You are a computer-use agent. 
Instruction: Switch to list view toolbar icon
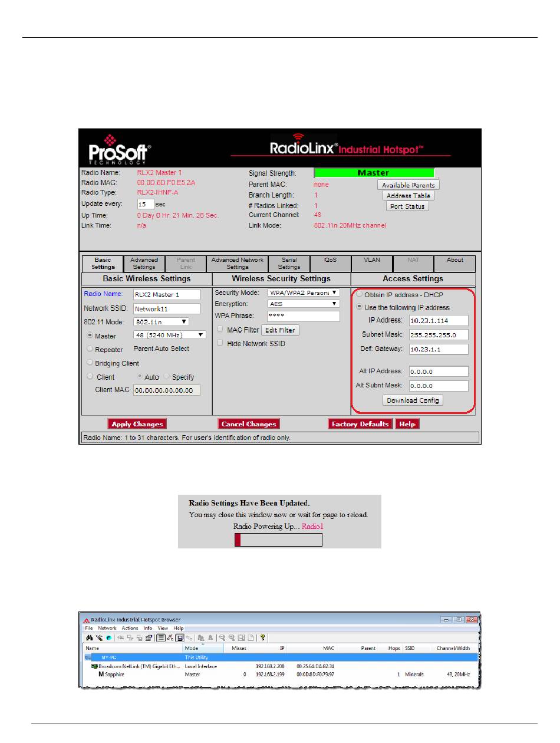pos(160,637)
